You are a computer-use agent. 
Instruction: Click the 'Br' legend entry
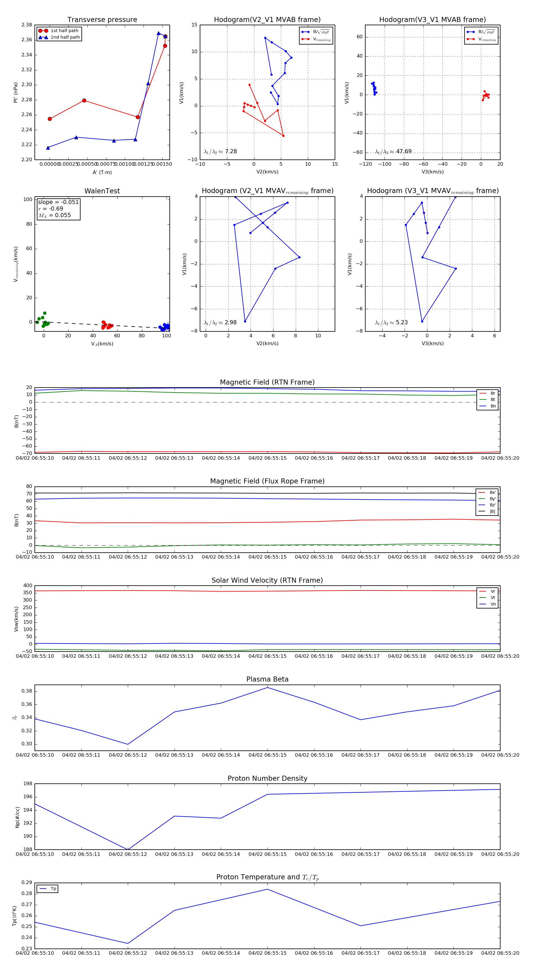pyautogui.click(x=487, y=393)
